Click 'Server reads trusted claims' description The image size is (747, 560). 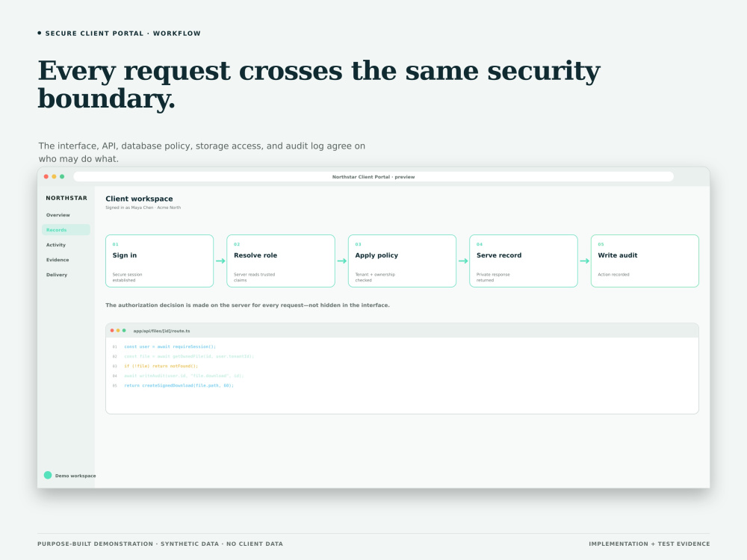click(255, 277)
